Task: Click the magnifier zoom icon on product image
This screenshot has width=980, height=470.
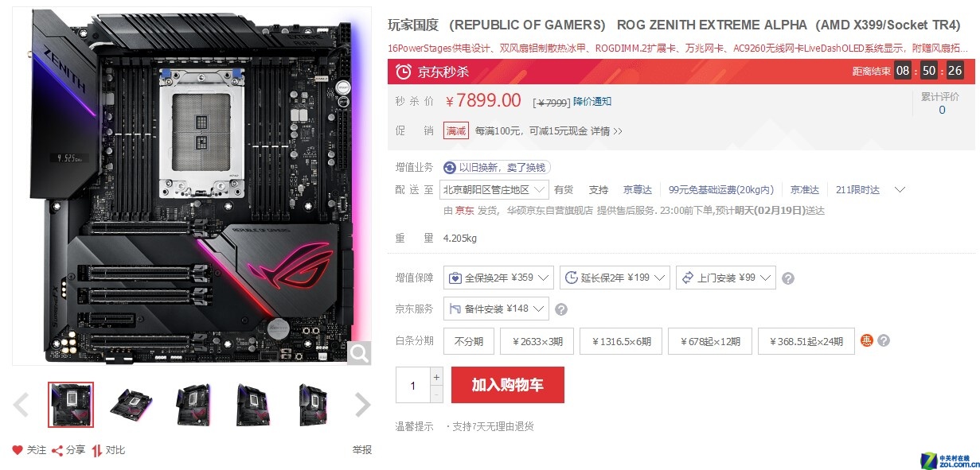Action: [x=359, y=353]
